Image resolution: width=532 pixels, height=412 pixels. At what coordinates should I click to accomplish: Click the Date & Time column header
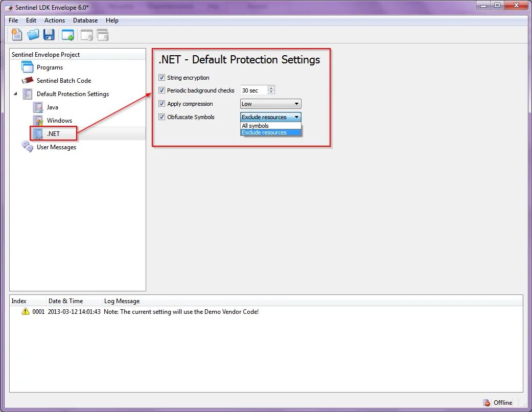click(x=74, y=301)
